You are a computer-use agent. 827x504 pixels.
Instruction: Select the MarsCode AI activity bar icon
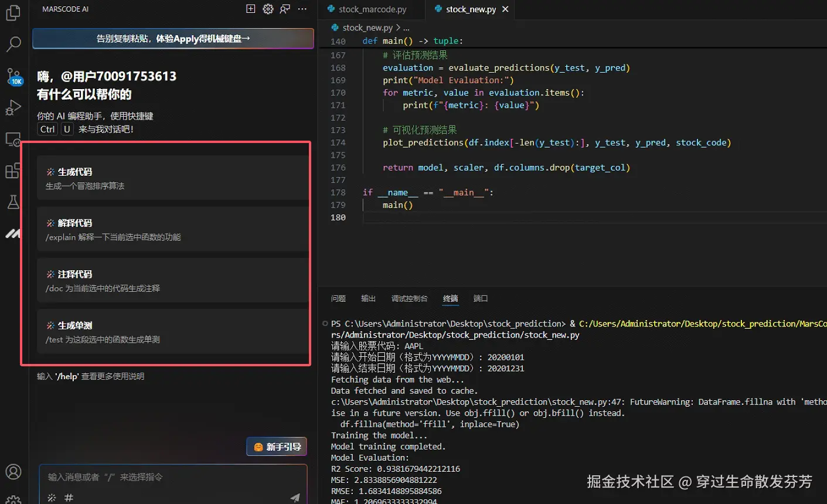13,233
